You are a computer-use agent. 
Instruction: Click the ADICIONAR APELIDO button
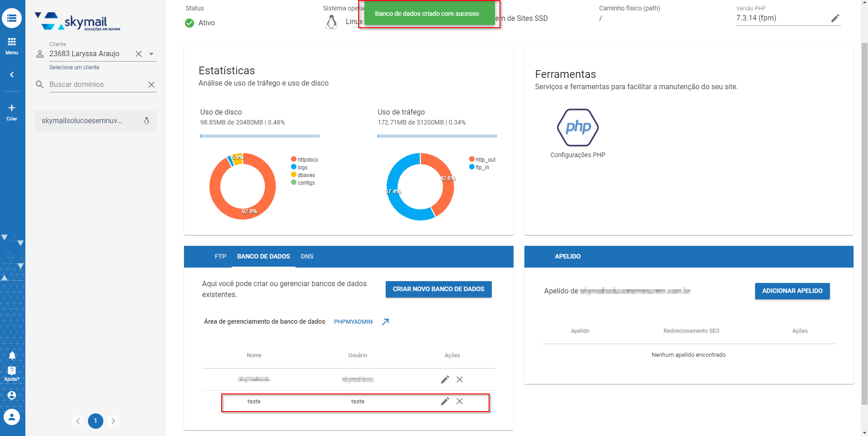(x=792, y=291)
